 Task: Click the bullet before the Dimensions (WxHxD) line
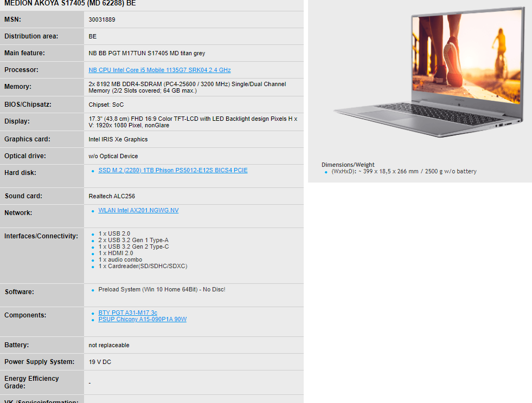click(x=326, y=172)
